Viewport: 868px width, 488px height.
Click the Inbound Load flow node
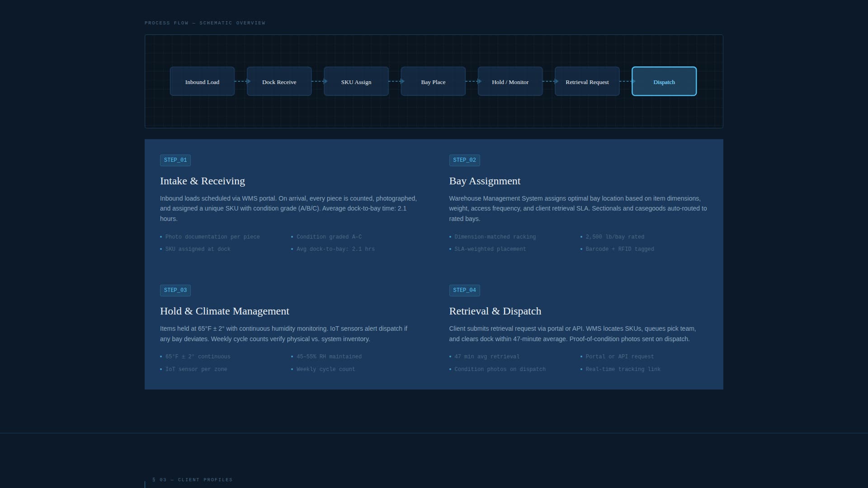click(202, 81)
